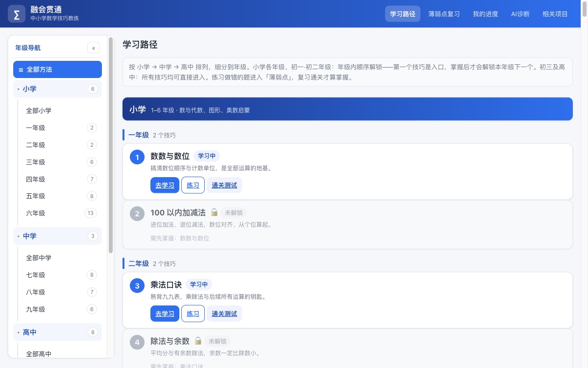Collapse the grade navigation sidebar with « button
588x368 pixels.
pyautogui.click(x=94, y=48)
